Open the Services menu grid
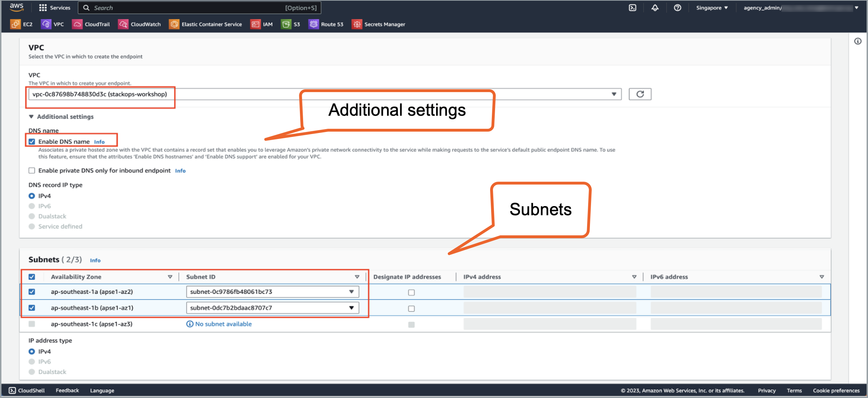This screenshot has height=398, width=868. coord(55,7)
